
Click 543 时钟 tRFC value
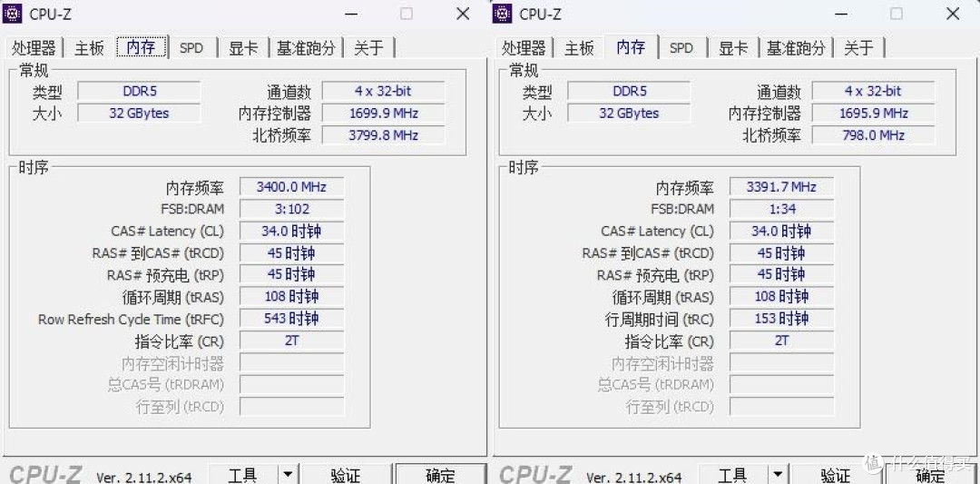(x=292, y=319)
